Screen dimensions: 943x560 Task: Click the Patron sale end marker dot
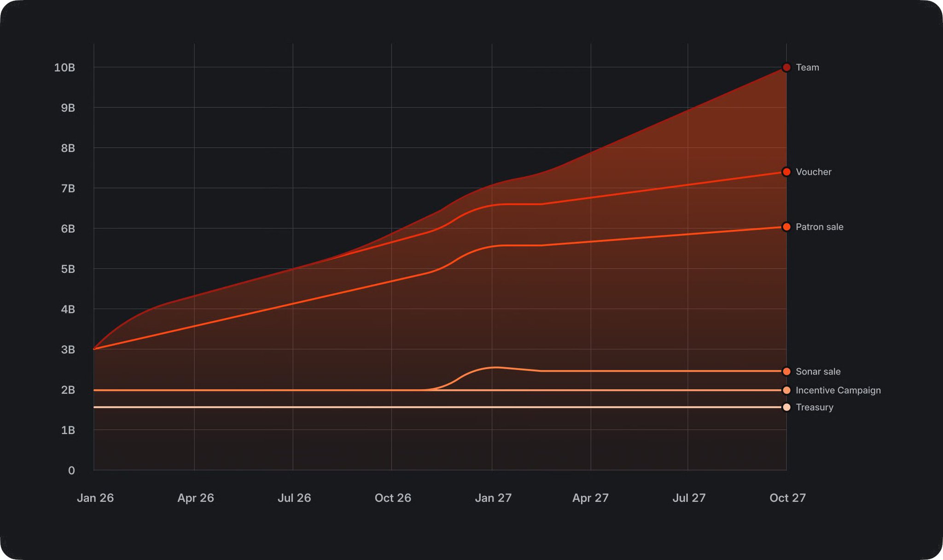786,227
